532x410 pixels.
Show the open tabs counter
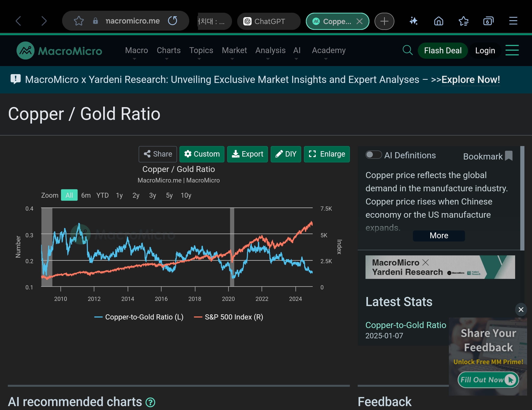tap(488, 21)
